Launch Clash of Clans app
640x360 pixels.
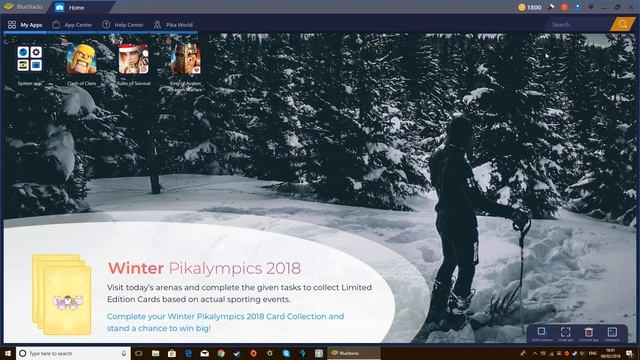pyautogui.click(x=81, y=59)
